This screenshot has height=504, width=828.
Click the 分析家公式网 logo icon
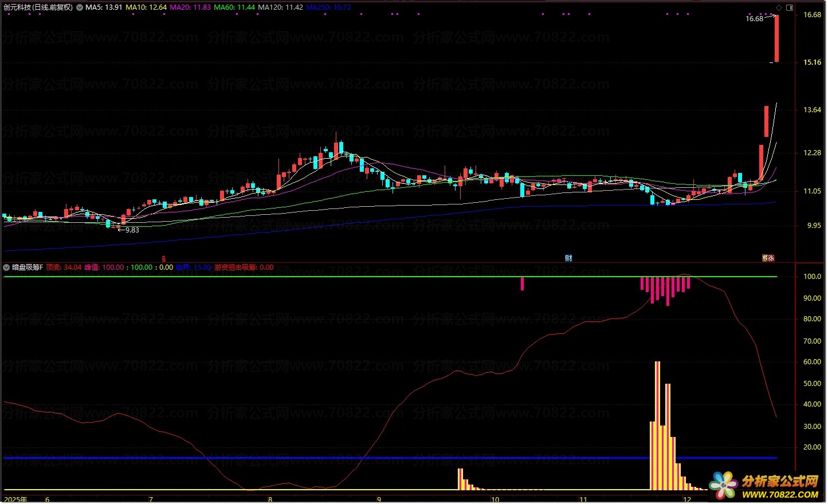(723, 485)
